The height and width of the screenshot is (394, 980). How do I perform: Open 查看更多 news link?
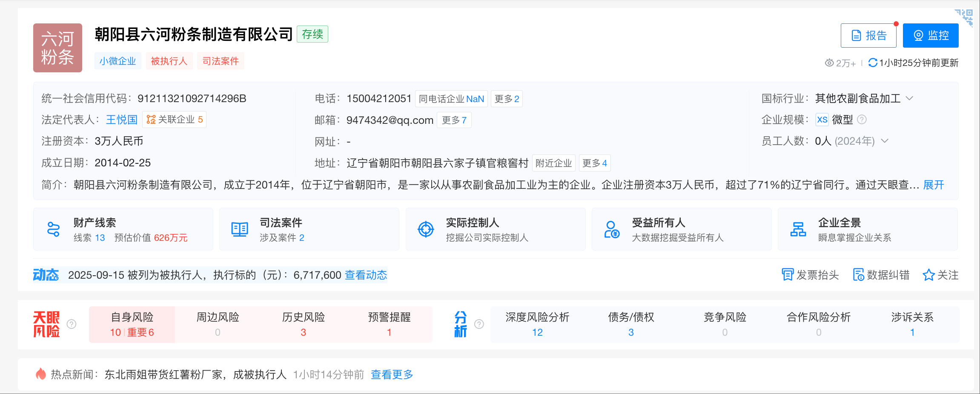pos(392,374)
